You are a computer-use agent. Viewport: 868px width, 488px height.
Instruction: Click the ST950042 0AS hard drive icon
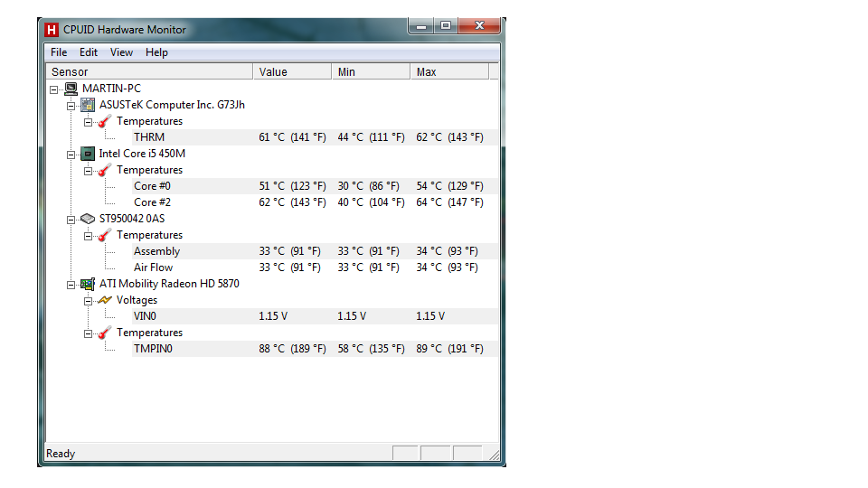point(88,219)
